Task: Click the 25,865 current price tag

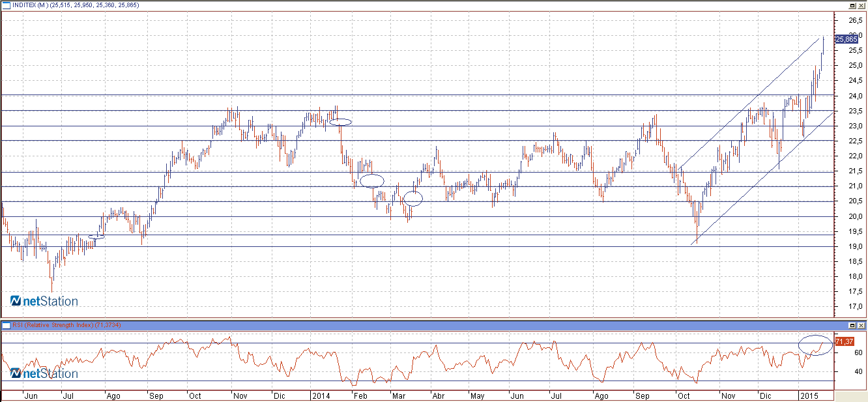Action: [x=846, y=39]
